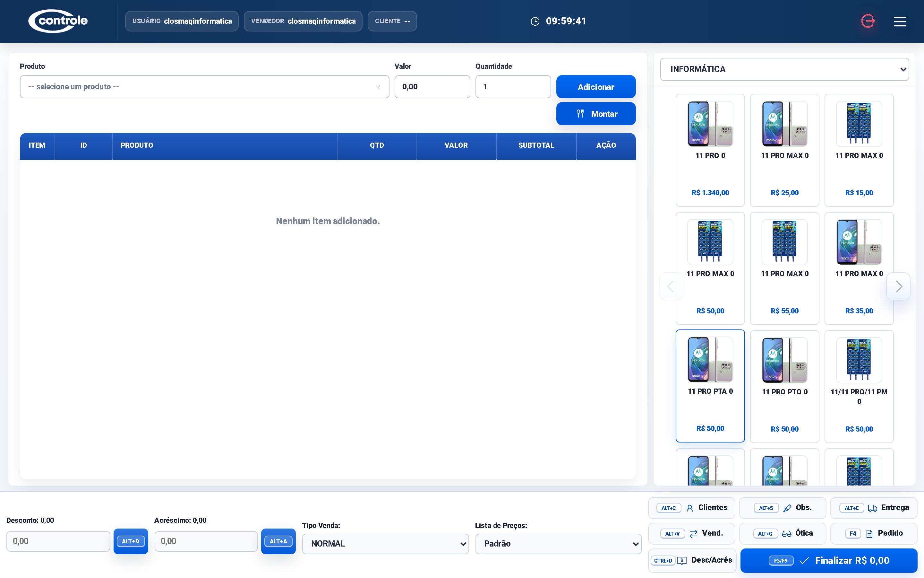Viewport: 924px width, 578px height.
Task: Open the hamburger menu
Action: 900,22
